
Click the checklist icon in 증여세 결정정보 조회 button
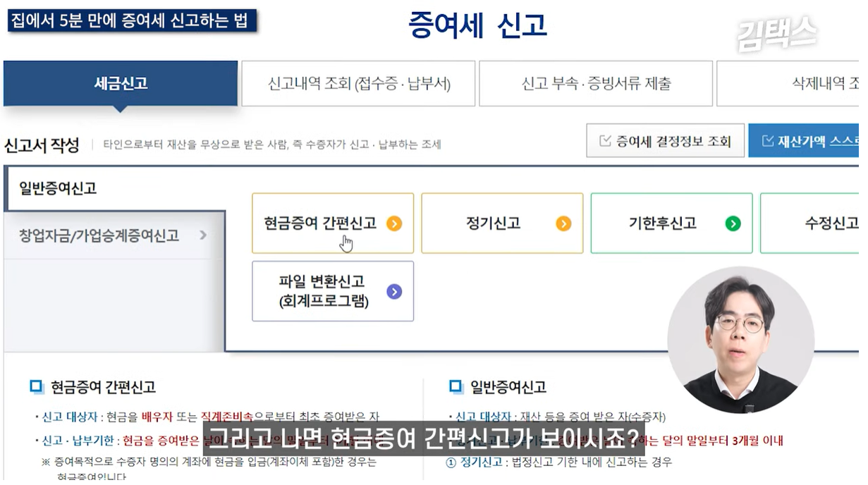pos(604,140)
